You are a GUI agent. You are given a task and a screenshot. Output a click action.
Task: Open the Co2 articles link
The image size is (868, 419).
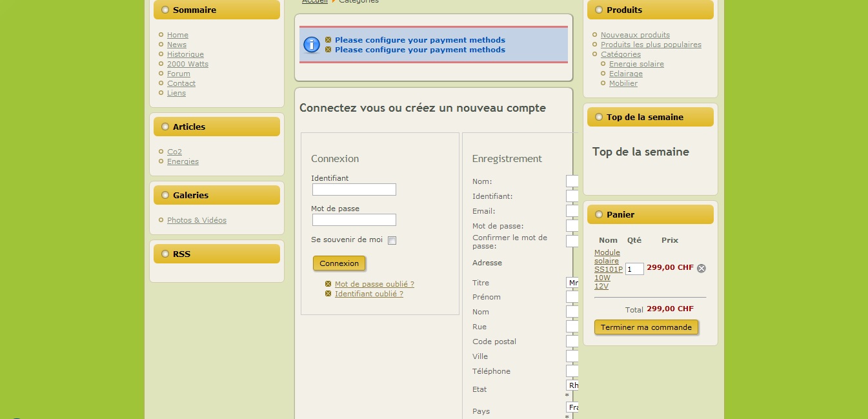click(x=174, y=152)
